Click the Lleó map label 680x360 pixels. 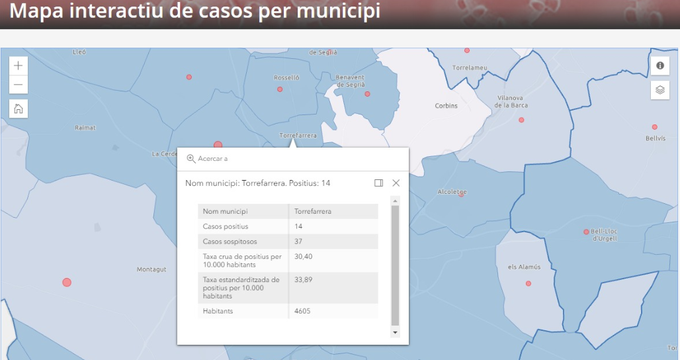tap(79, 52)
